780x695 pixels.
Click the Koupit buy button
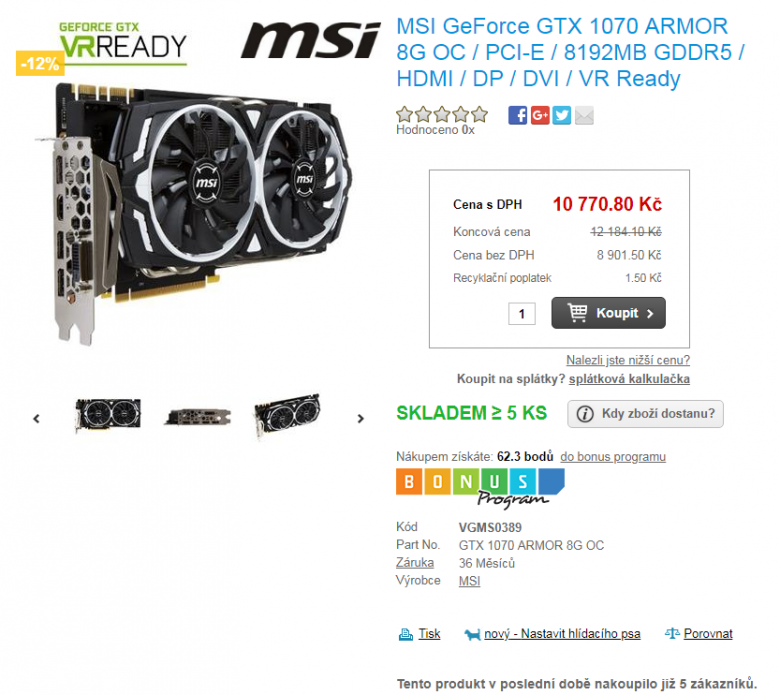click(608, 313)
